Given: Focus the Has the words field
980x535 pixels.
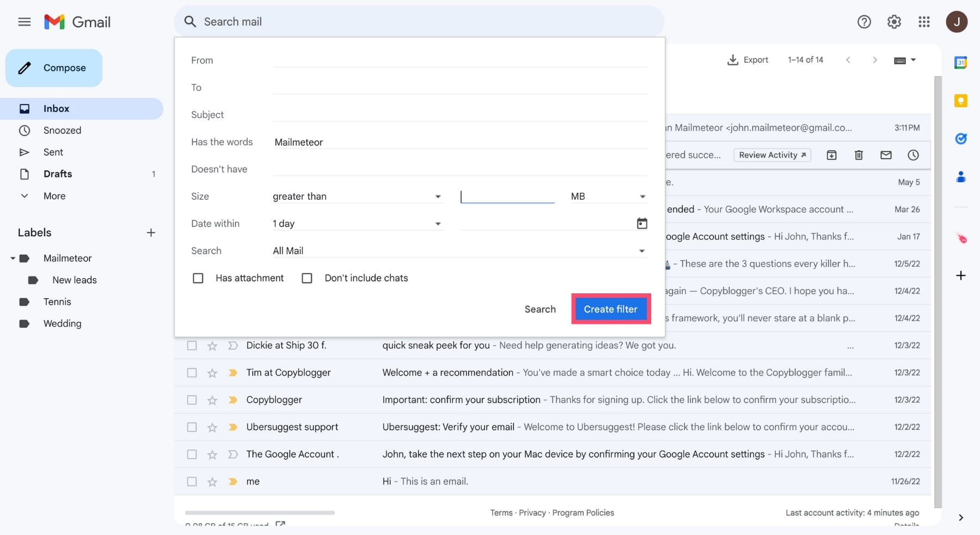Looking at the screenshot, I should 460,142.
